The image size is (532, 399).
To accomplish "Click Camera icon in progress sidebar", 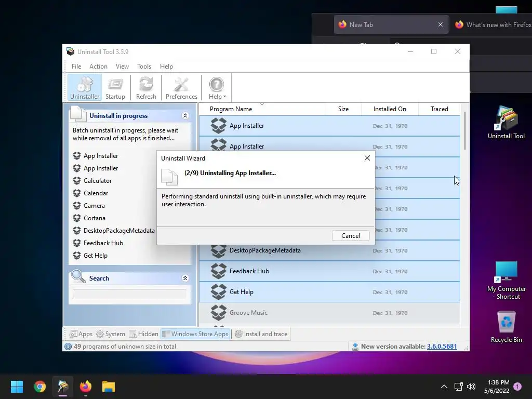I will (x=77, y=206).
